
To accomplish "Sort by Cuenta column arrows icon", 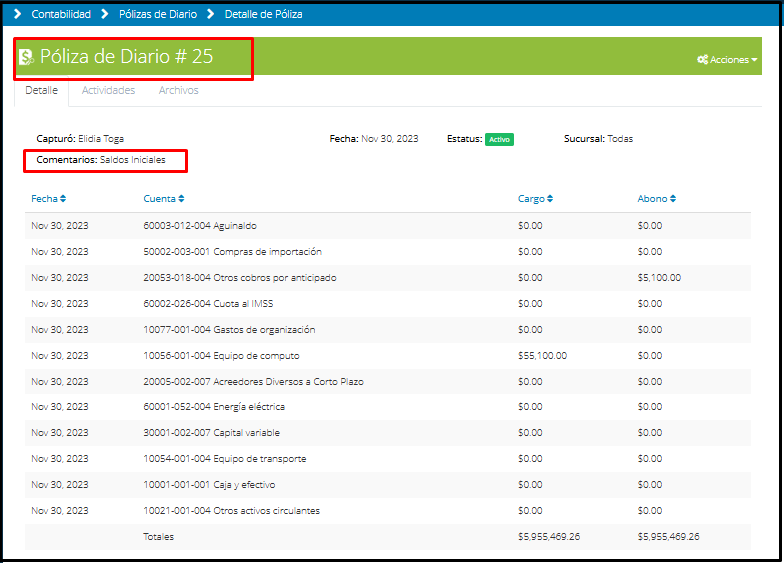I will tap(181, 199).
